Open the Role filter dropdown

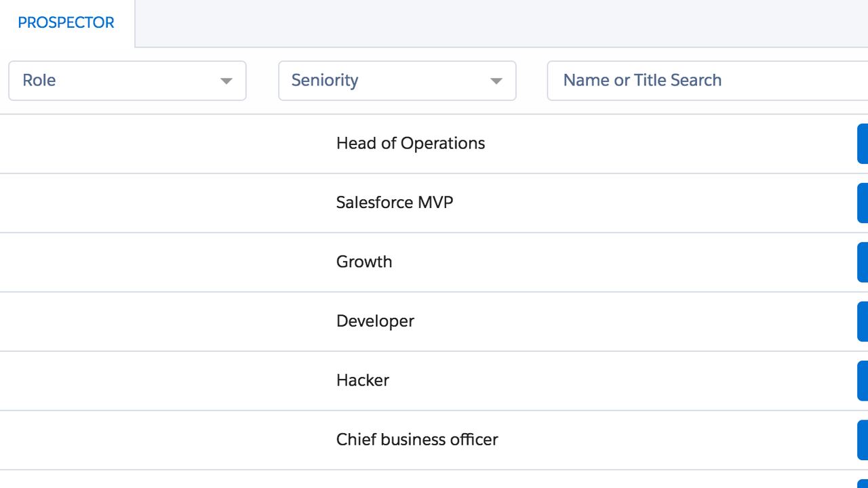click(127, 81)
